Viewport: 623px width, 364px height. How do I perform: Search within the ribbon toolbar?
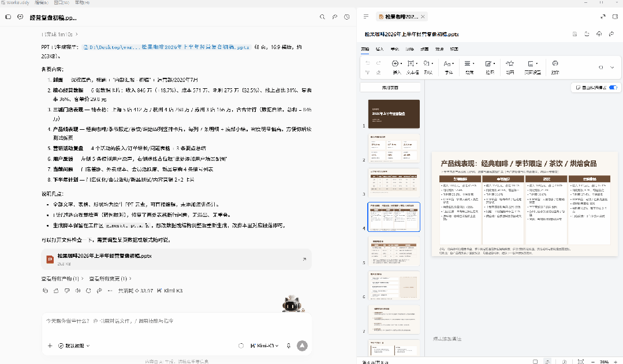[x=600, y=67]
